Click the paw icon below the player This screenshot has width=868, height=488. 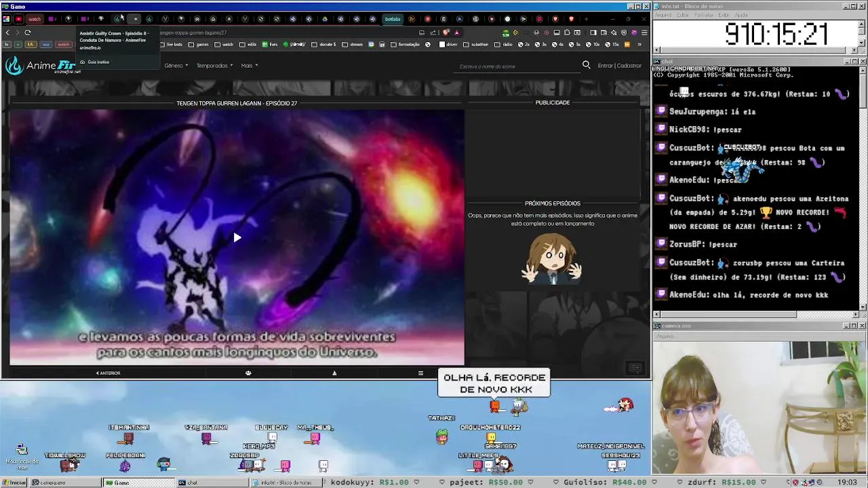(x=248, y=373)
